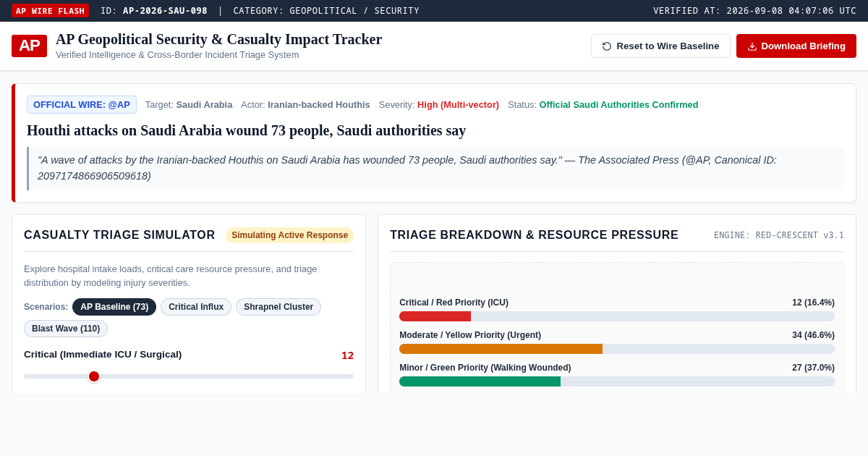The image size is (868, 456).
Task: Click the Moderate / Yellow Priority (Urgent) label
Action: 470,335
